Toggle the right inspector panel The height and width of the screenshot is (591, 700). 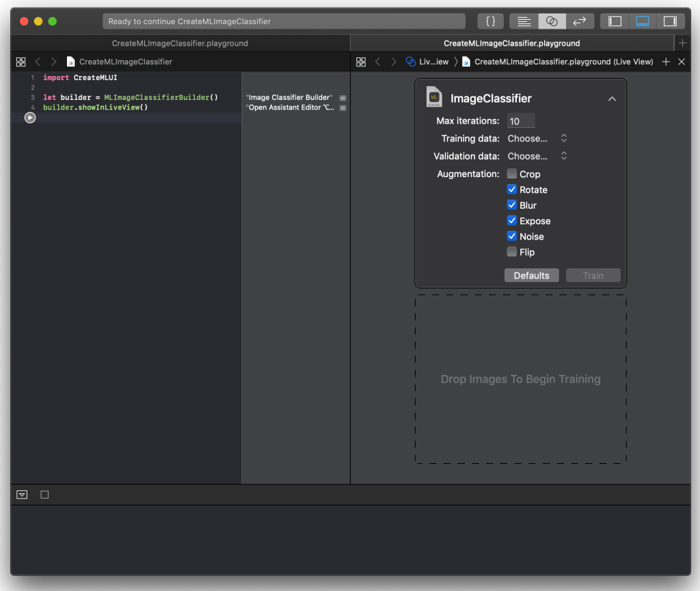click(670, 21)
